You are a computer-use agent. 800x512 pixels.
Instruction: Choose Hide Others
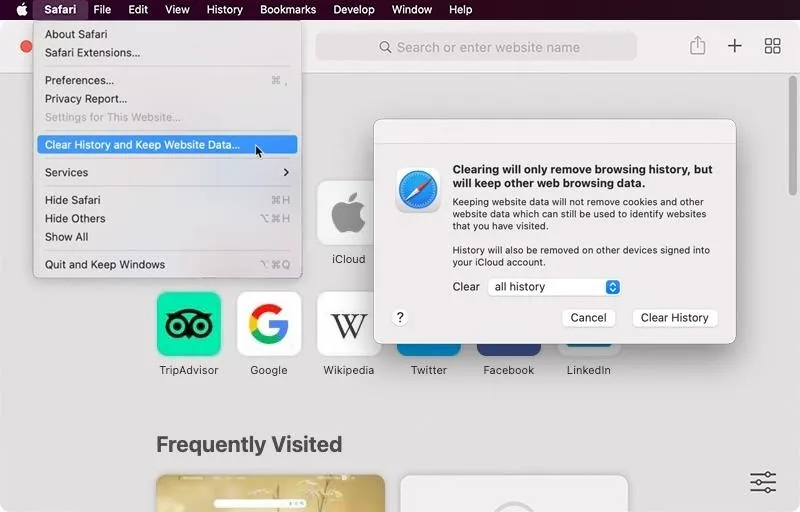coord(167,218)
